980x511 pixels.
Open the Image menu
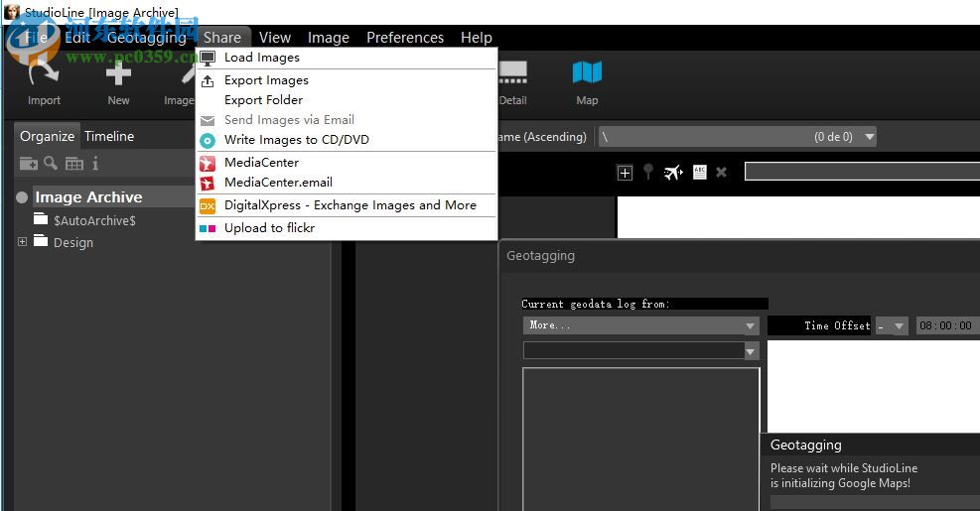(x=328, y=38)
